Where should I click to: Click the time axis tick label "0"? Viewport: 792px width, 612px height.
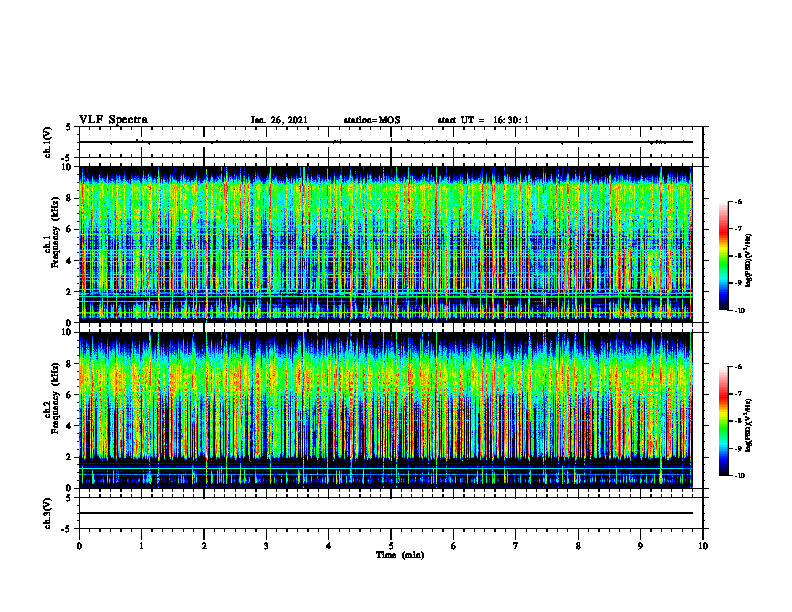tap(79, 546)
